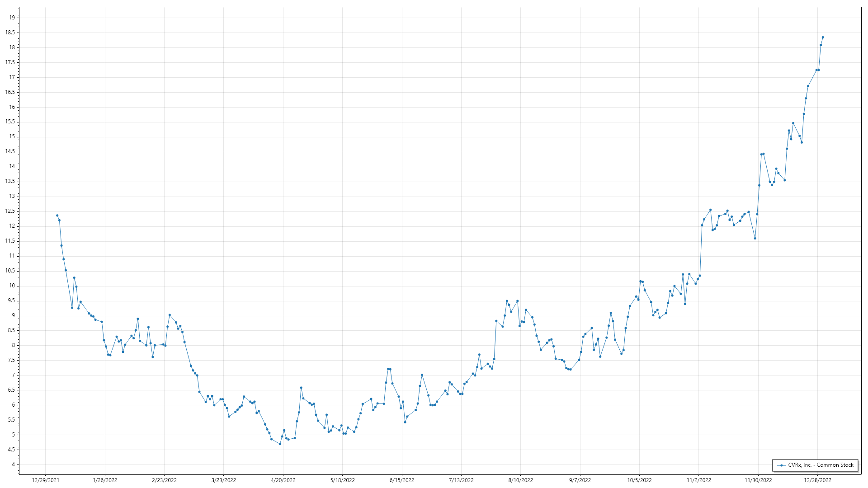The image size is (868, 488).
Task: Click the 6.5 y-axis value label
Action: coord(11,390)
